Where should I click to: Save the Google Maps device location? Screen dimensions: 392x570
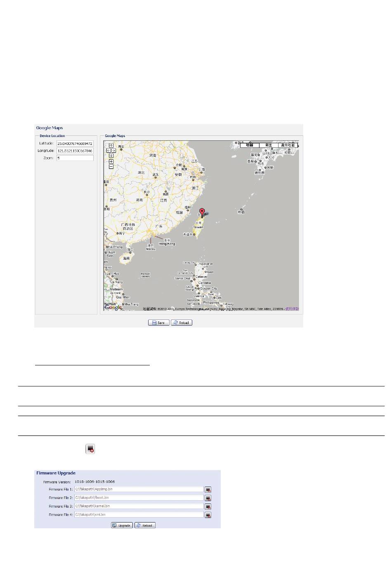click(x=159, y=323)
